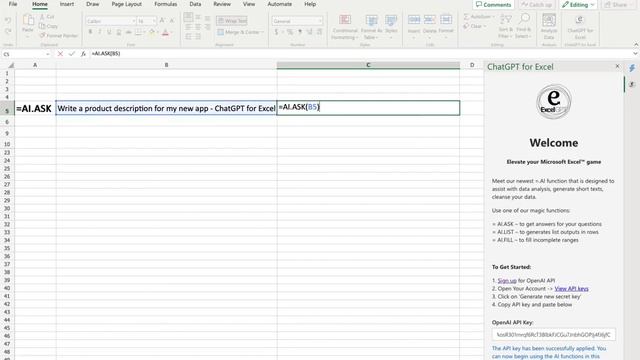The width and height of the screenshot is (640, 360).
Task: Open the File menu
Action: pyautogui.click(x=13, y=4)
